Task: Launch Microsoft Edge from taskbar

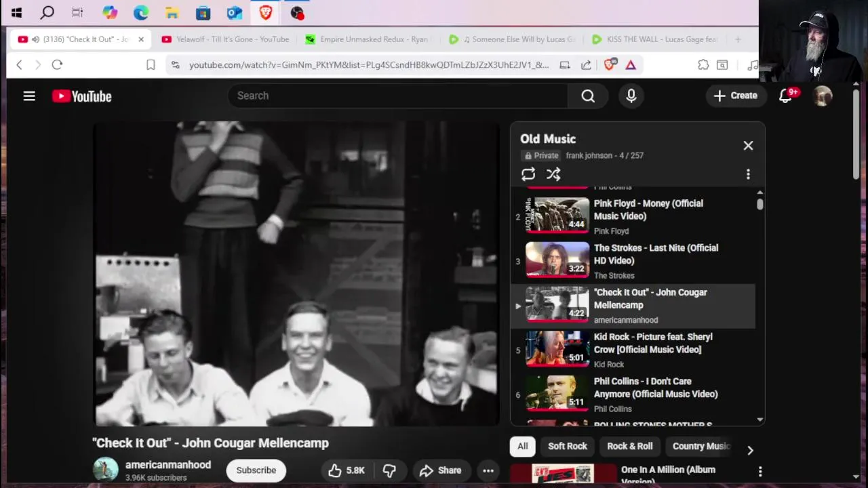Action: coord(141,12)
